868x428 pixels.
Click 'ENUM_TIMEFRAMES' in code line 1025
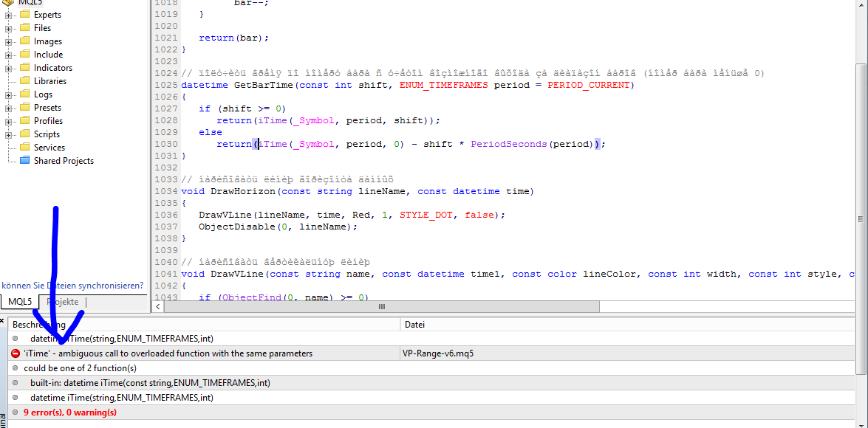point(443,86)
